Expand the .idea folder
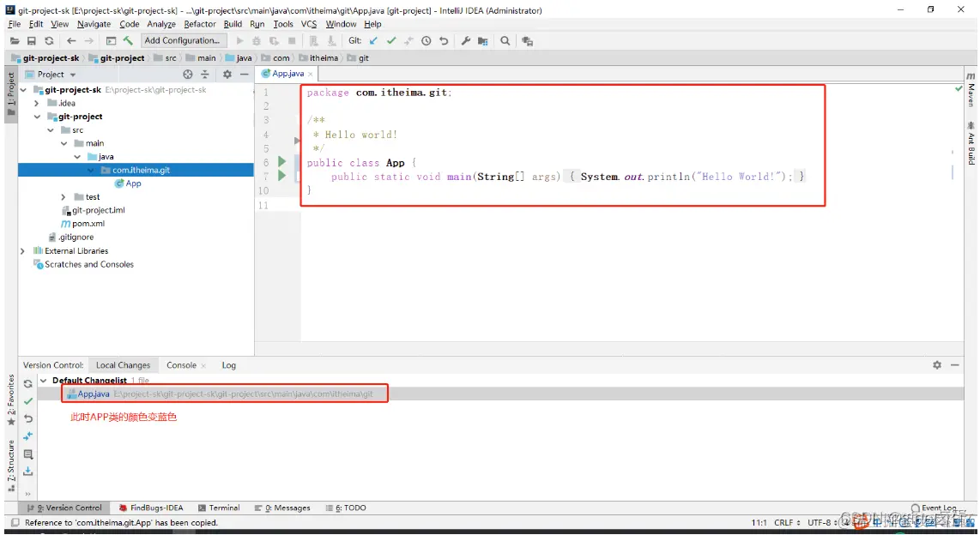The height and width of the screenshot is (535, 980). 37,103
